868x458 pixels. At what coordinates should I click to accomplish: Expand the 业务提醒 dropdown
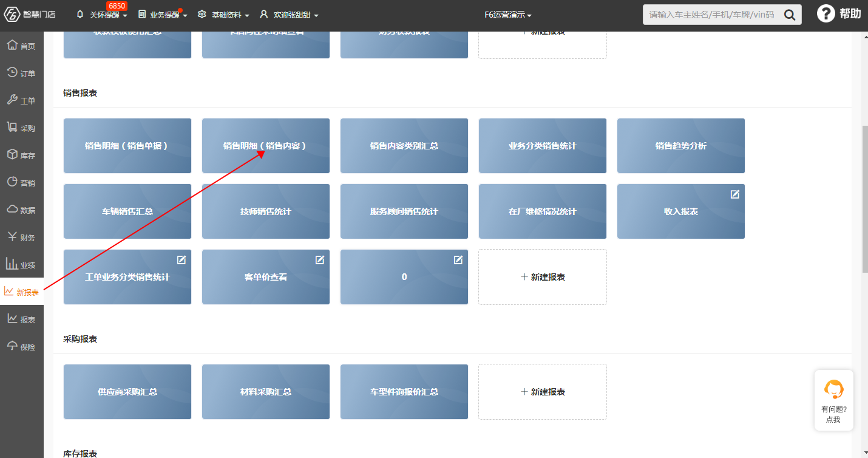tap(163, 15)
